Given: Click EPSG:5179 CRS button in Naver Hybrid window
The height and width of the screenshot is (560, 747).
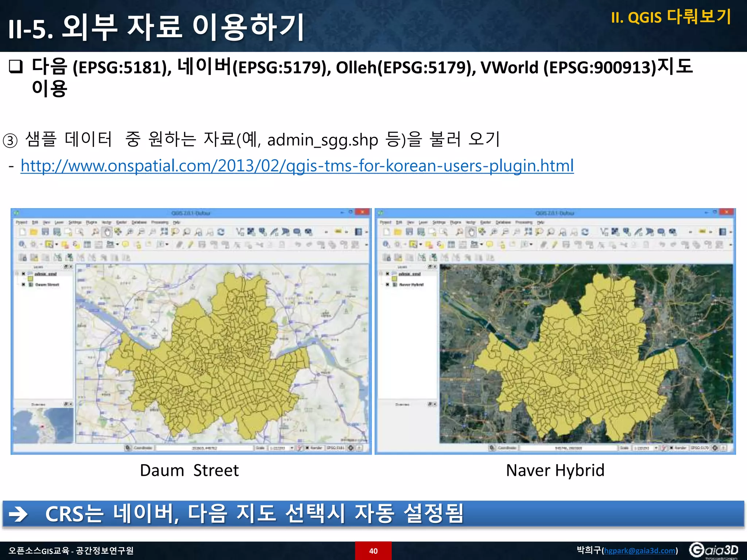Looking at the screenshot, I should pyautogui.click(x=700, y=448).
